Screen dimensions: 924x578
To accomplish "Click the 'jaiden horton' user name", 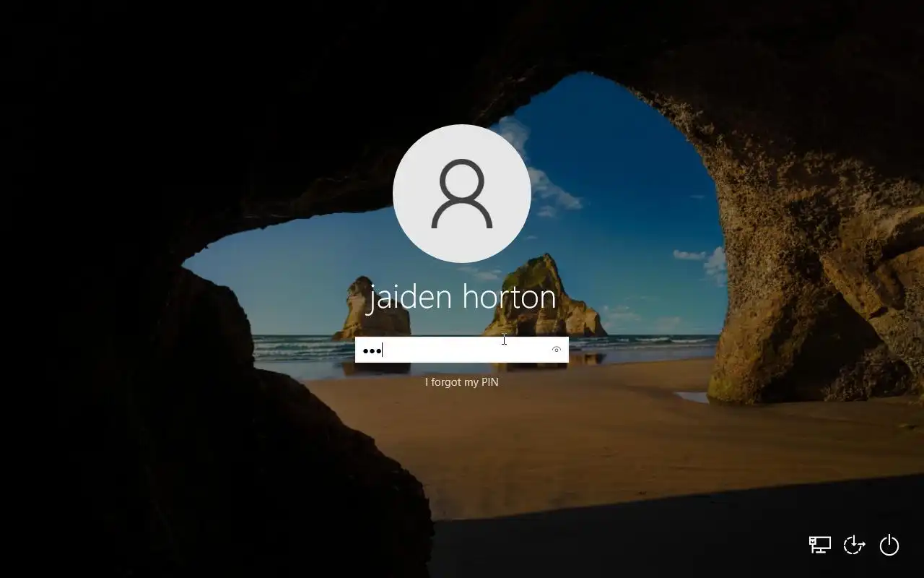I will (x=462, y=297).
